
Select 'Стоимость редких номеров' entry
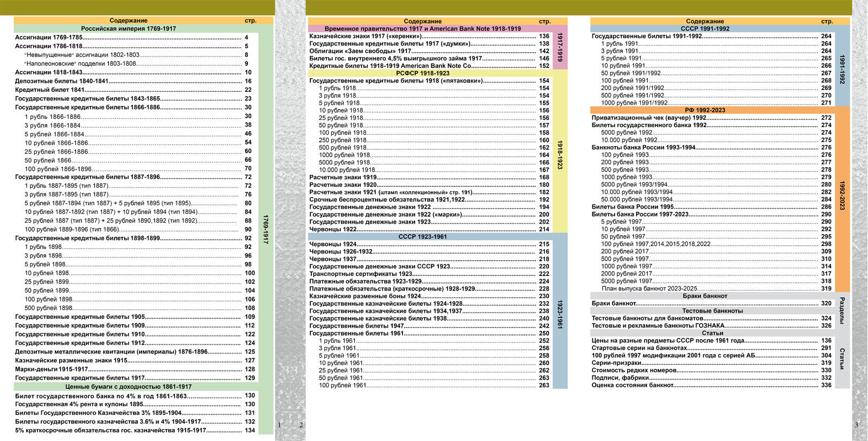click(712, 370)
